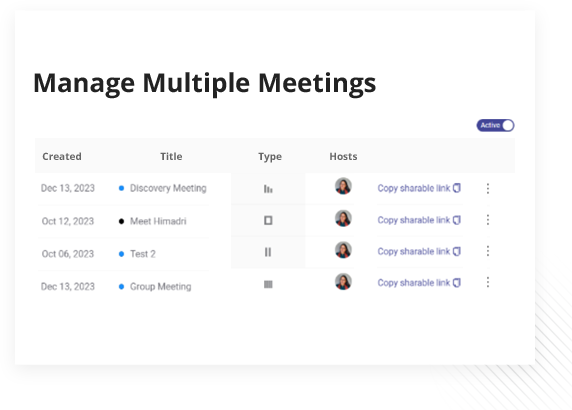Select the host avatar in Discovery Meeting row

tap(343, 186)
